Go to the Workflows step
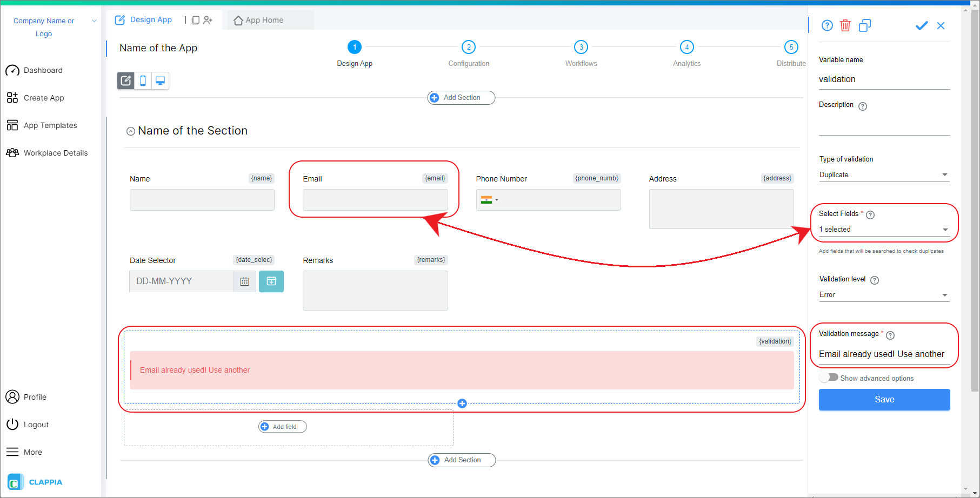 pos(581,47)
